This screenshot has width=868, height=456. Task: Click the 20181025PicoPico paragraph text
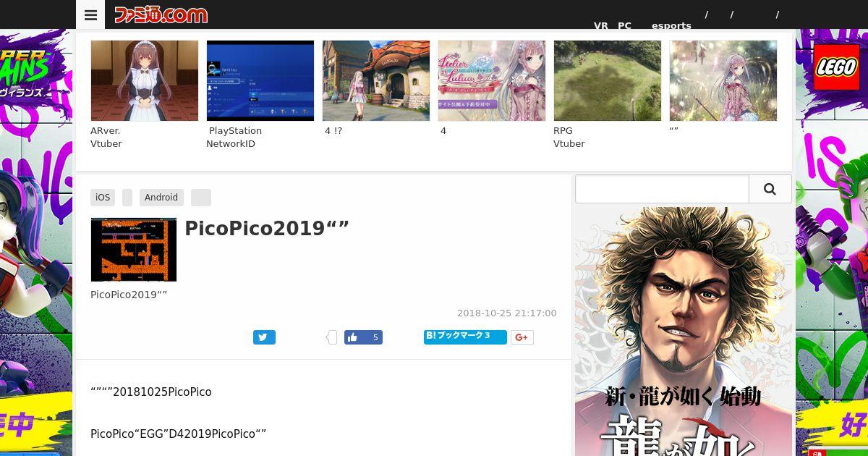pos(151,392)
